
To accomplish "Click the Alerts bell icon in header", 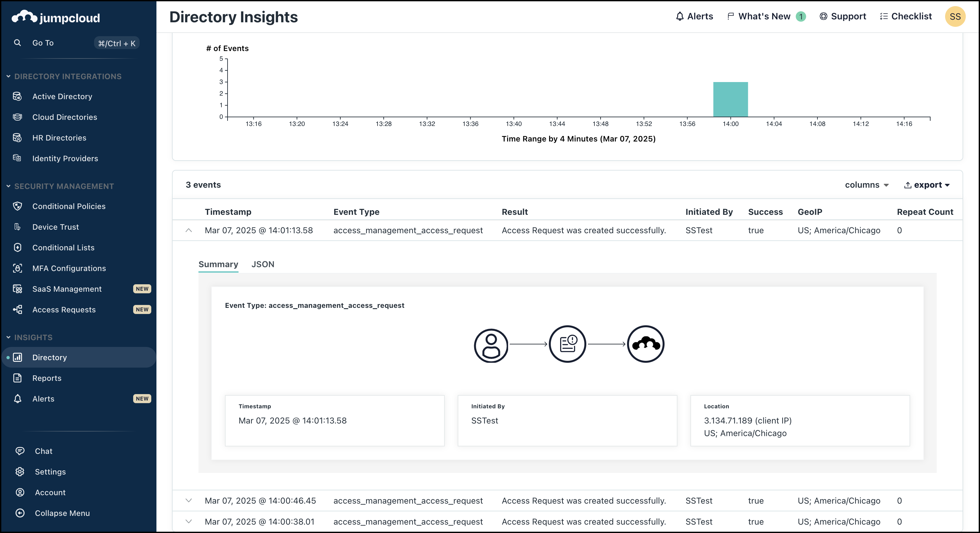I will coord(679,16).
